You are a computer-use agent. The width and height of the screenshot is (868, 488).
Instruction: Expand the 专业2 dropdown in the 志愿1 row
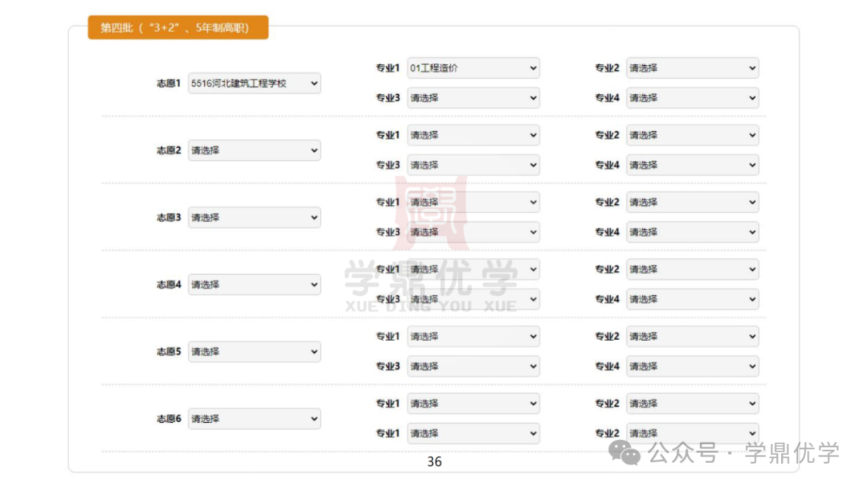(x=693, y=68)
